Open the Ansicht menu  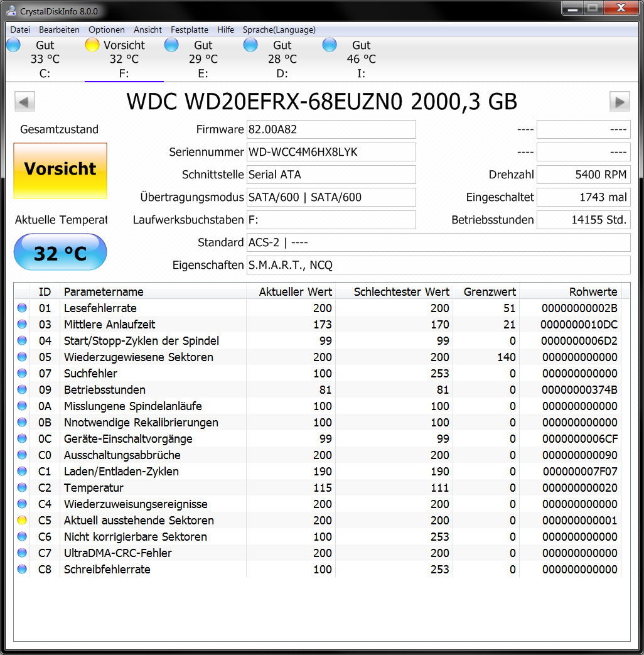[x=148, y=30]
